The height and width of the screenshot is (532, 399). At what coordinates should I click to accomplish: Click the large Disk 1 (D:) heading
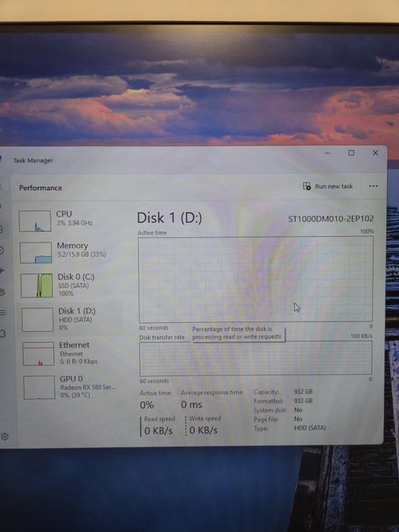pos(169,218)
